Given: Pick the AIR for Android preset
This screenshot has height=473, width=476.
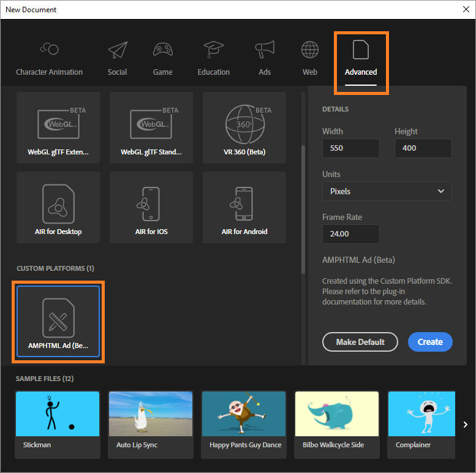Looking at the screenshot, I should (x=244, y=207).
